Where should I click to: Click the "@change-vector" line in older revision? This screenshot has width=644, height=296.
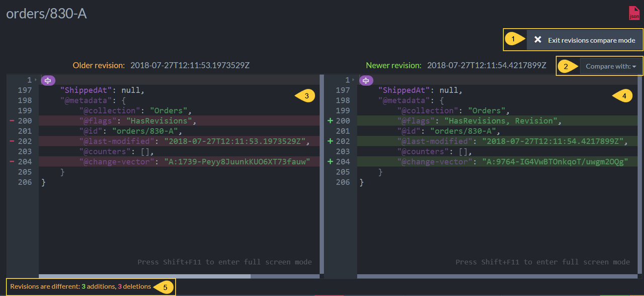(x=179, y=161)
